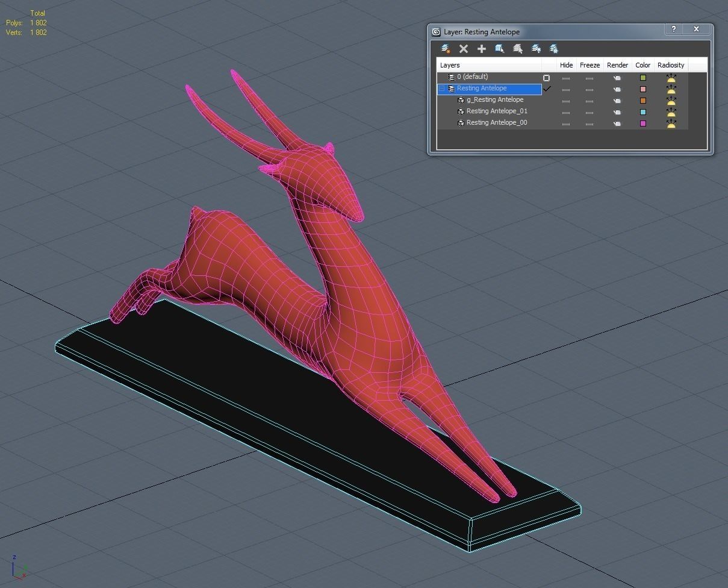Toggle Render teapot for Resting Antelope_00
The height and width of the screenshot is (588, 728).
(x=617, y=124)
